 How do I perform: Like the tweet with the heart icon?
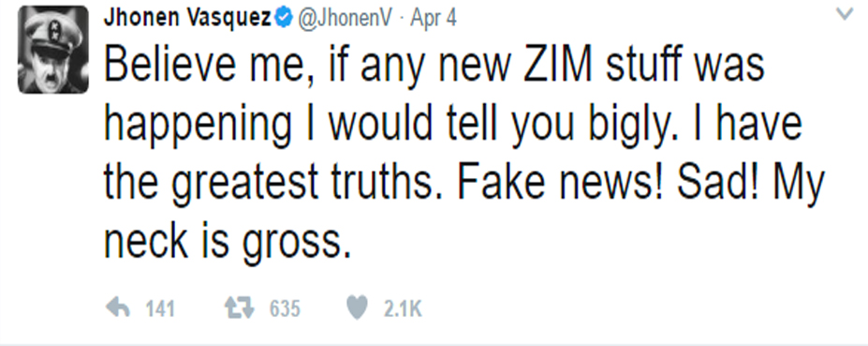tap(357, 308)
